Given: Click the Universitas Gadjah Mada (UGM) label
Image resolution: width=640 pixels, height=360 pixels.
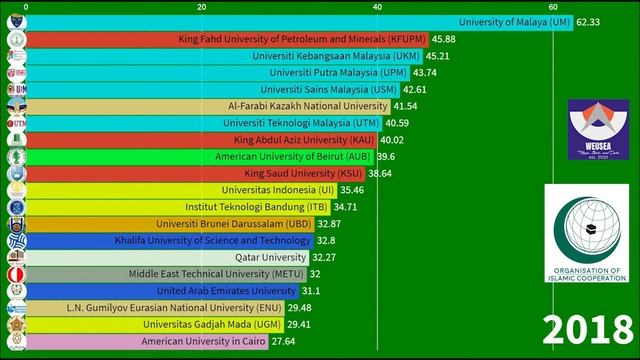Looking at the screenshot, I should 212,324.
